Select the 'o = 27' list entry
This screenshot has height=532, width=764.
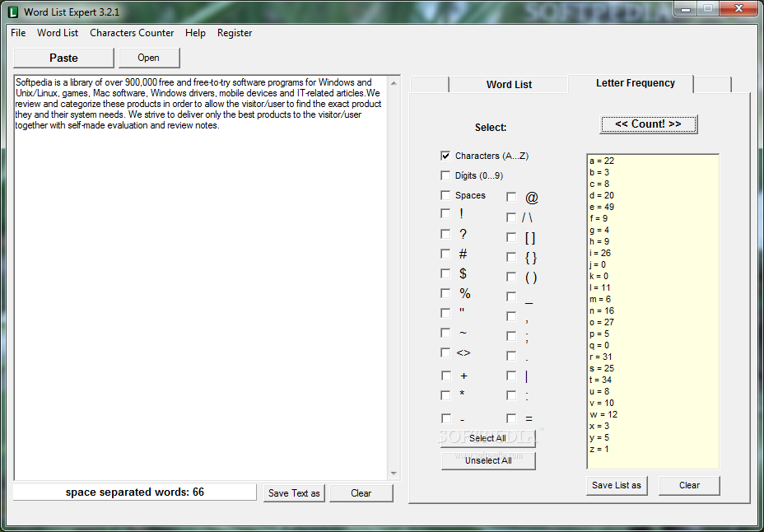pos(602,323)
